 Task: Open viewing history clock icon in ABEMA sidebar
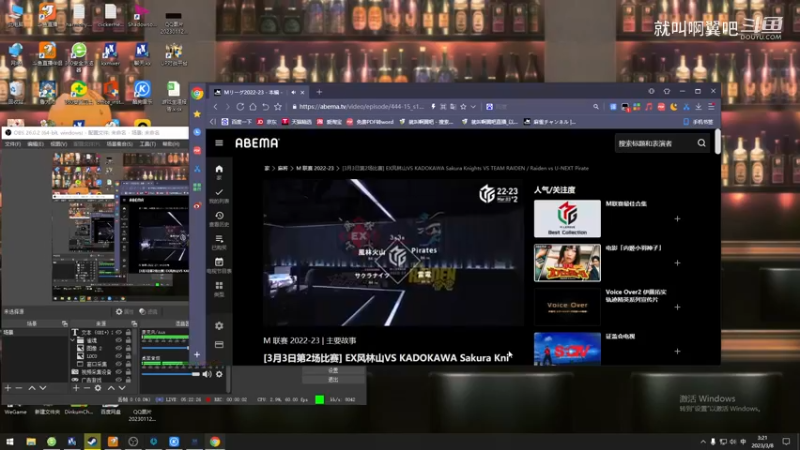click(x=219, y=216)
